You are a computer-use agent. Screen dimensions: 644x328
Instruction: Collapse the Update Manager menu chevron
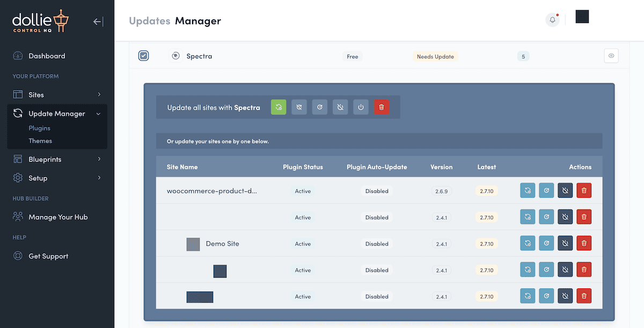tap(98, 114)
